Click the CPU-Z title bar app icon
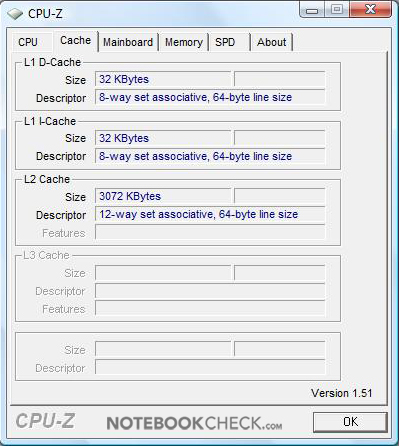The width and height of the screenshot is (399, 446). tap(16, 14)
